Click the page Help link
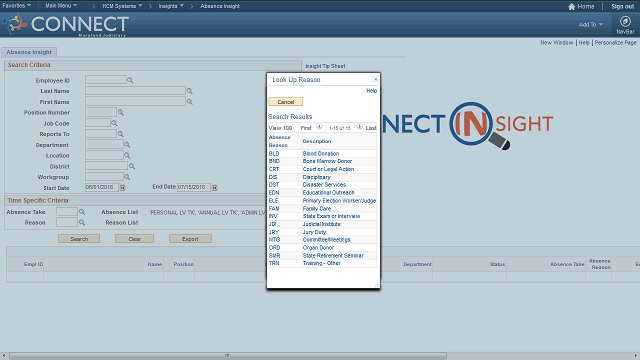Viewport: 640px width, 360px height. pos(584,42)
